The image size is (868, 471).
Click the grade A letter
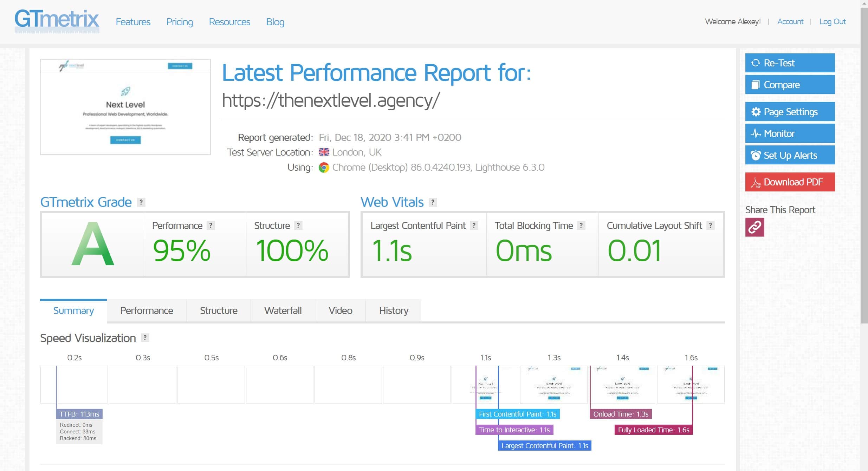click(93, 244)
